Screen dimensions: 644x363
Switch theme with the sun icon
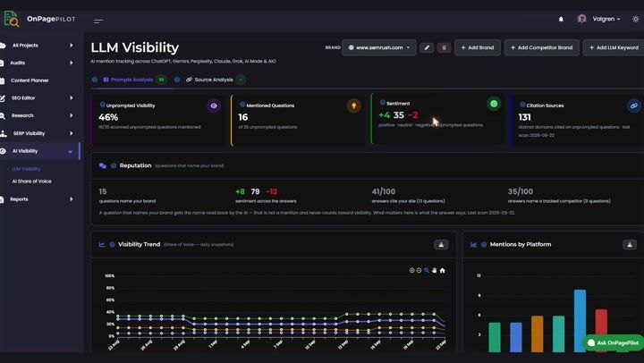pyautogui.click(x=635, y=19)
